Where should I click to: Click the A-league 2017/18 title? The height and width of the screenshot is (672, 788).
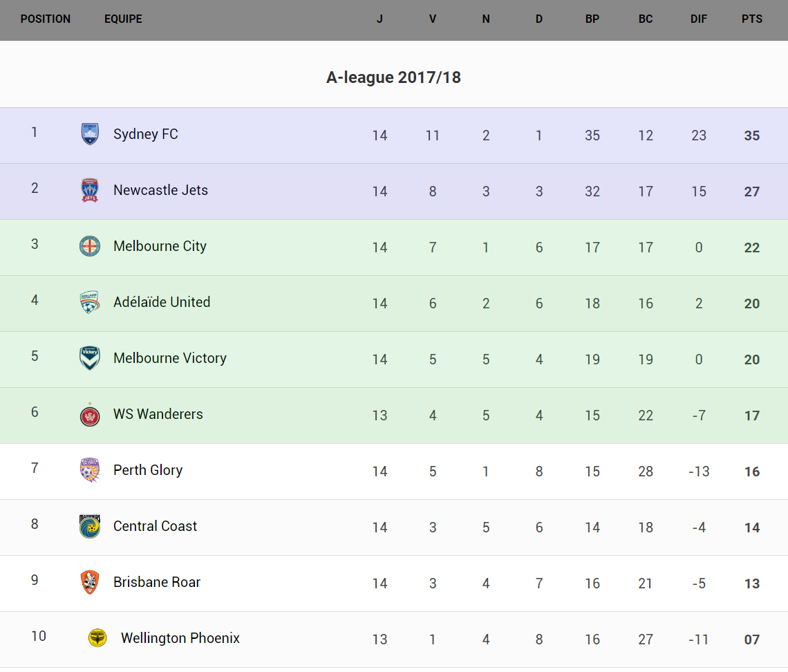click(x=393, y=77)
